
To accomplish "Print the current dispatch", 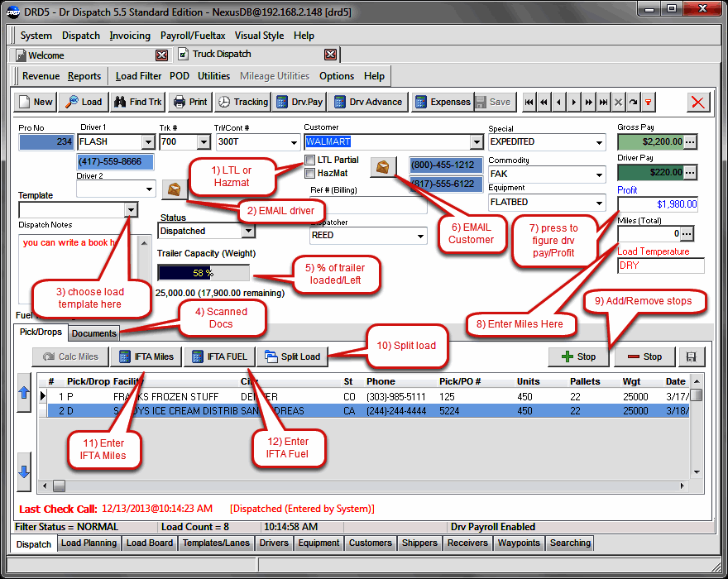I will pyautogui.click(x=189, y=102).
